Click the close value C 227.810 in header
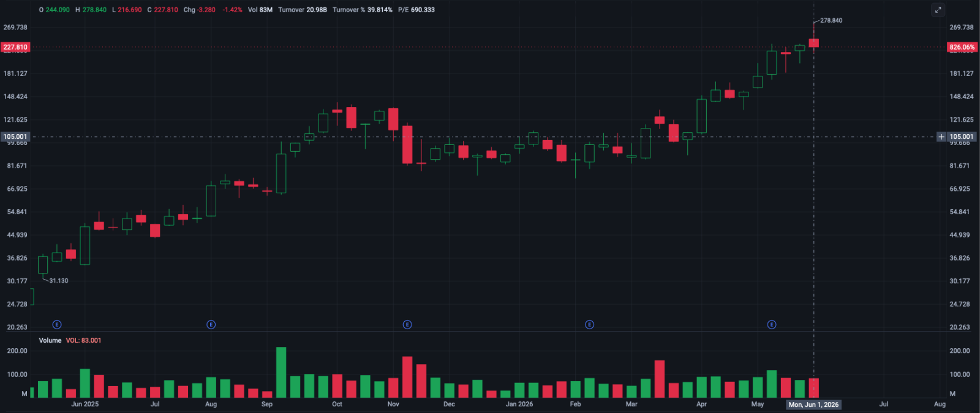The image size is (980, 413). pos(163,10)
